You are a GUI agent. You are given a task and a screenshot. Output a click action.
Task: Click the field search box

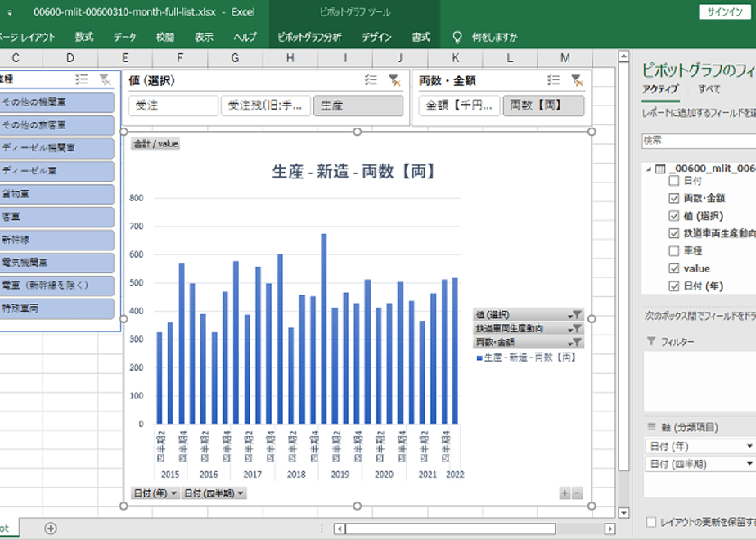699,141
